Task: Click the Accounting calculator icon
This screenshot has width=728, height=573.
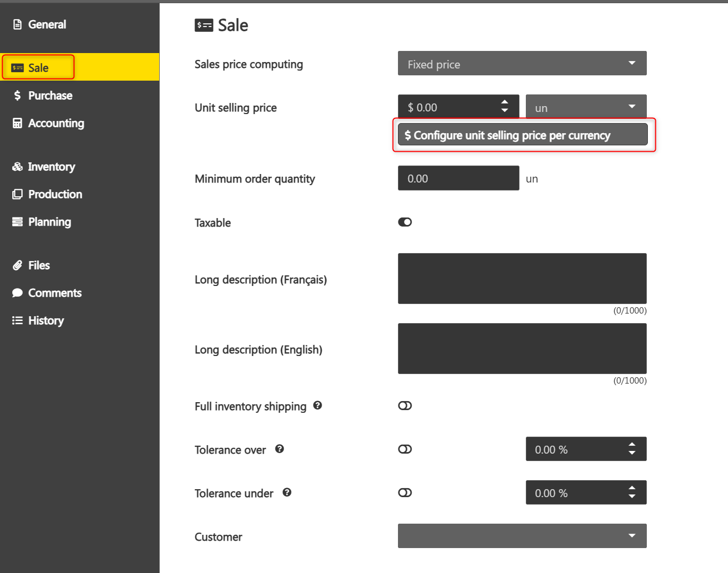Action: coord(18,123)
